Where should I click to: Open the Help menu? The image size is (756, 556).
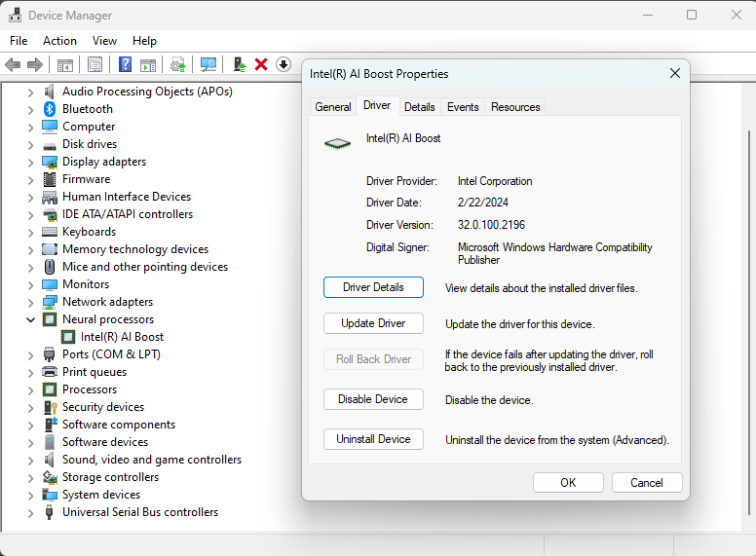(144, 41)
